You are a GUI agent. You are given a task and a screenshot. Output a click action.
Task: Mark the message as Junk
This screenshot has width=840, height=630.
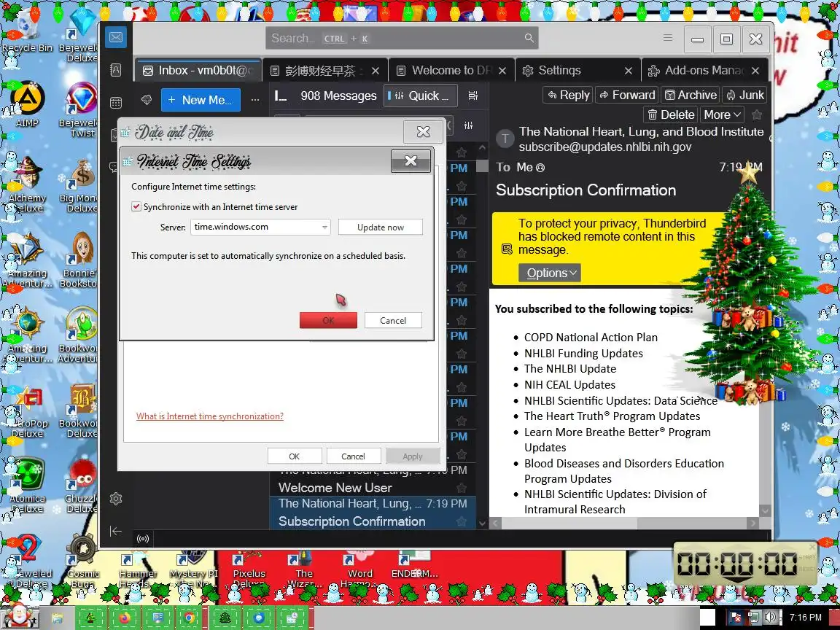click(744, 96)
